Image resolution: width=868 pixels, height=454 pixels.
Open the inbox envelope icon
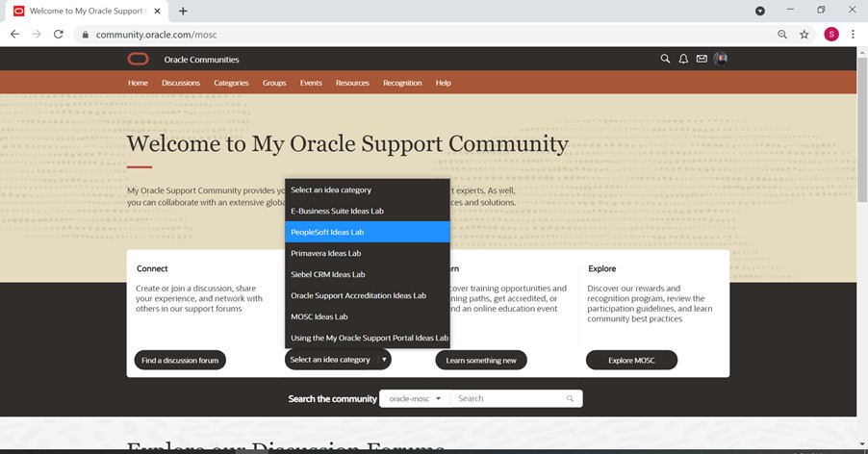(702, 59)
